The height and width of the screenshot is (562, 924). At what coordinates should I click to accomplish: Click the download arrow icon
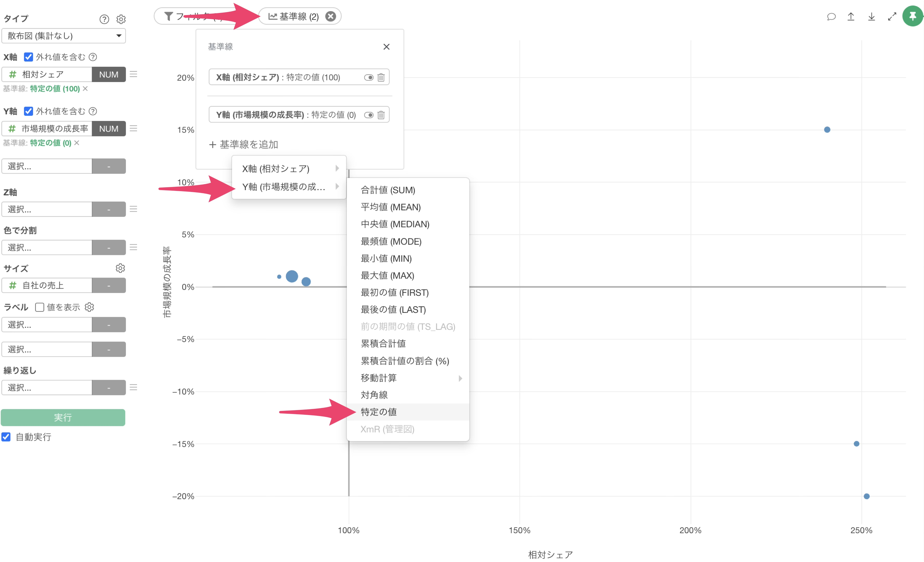click(871, 16)
